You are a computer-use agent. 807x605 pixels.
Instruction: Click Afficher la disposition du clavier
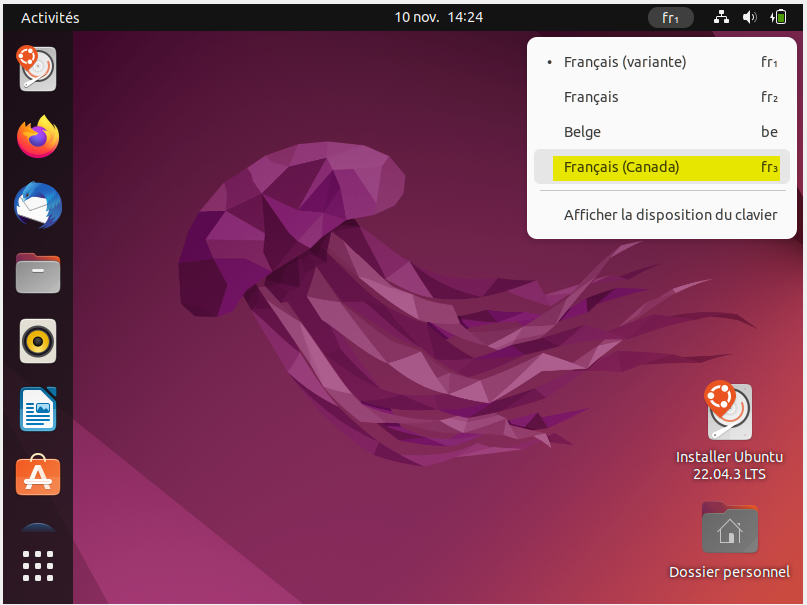point(670,215)
